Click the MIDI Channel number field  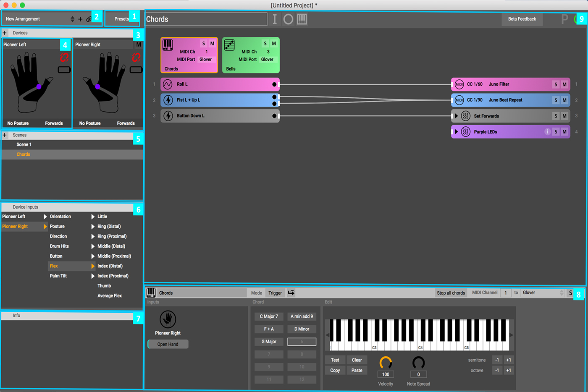pos(506,293)
